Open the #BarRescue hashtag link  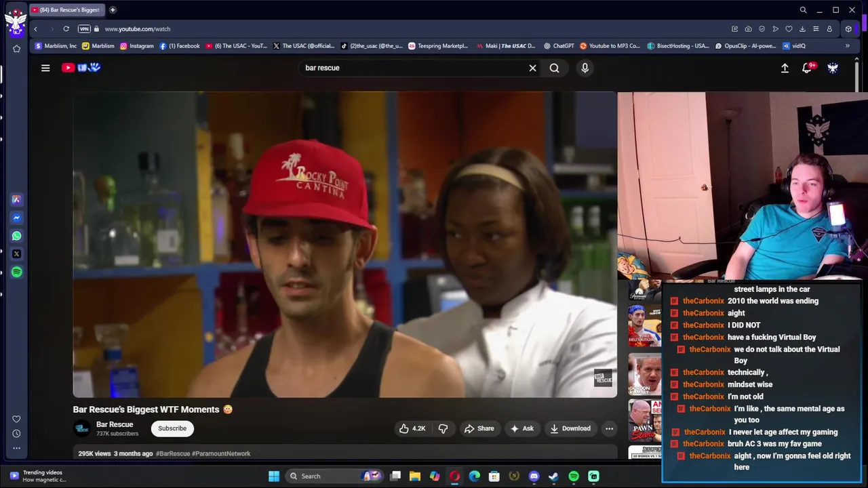click(173, 453)
